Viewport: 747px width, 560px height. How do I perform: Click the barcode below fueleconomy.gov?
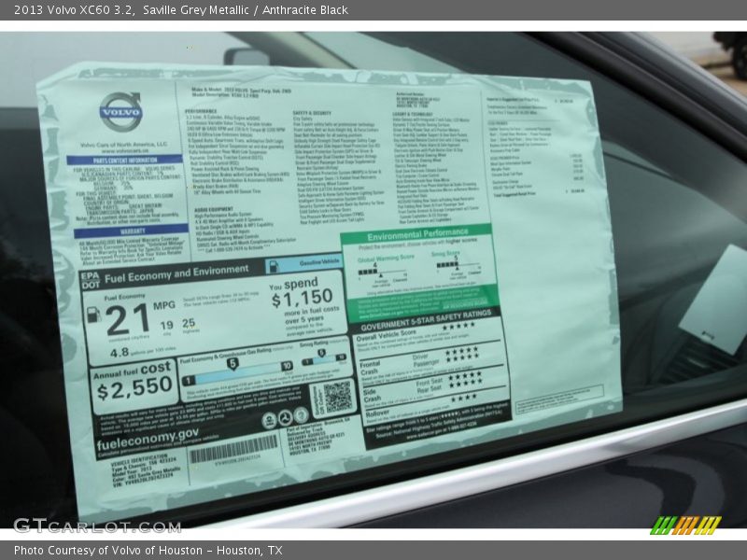coord(233,450)
